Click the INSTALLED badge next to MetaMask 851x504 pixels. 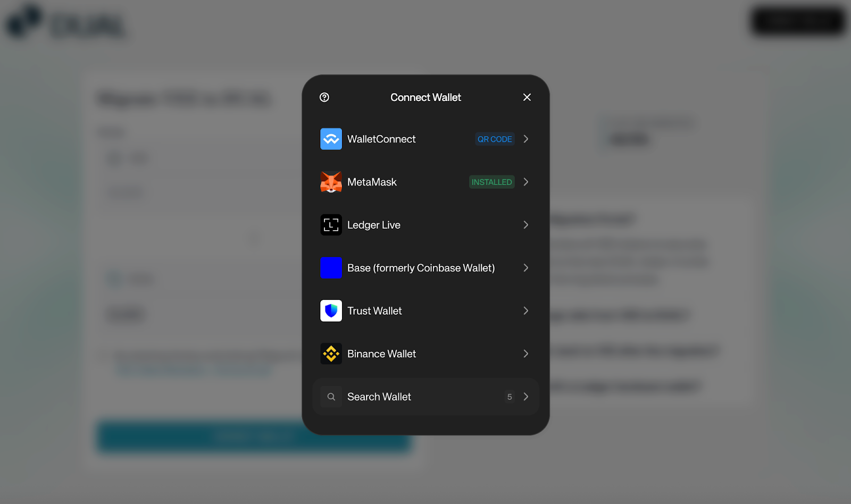click(x=491, y=182)
